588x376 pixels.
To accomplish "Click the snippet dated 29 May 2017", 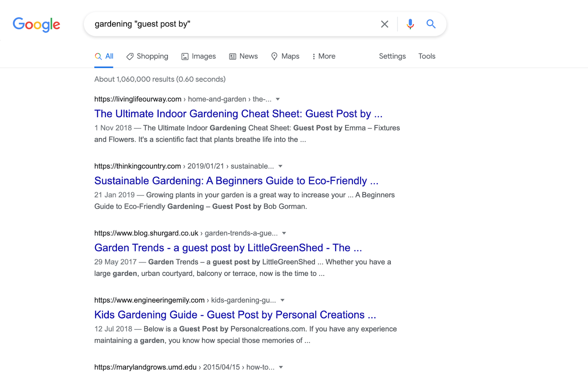I will tap(243, 268).
